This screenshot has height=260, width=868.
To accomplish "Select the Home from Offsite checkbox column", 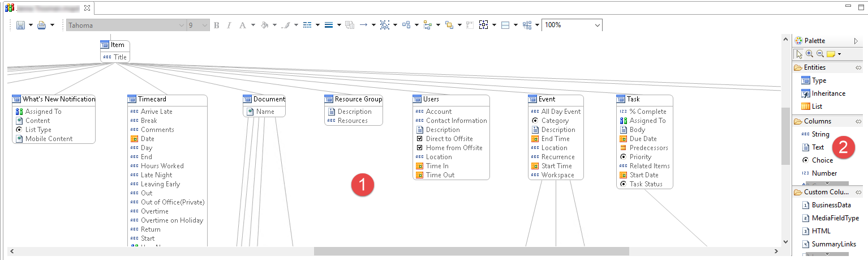I will click(x=449, y=148).
